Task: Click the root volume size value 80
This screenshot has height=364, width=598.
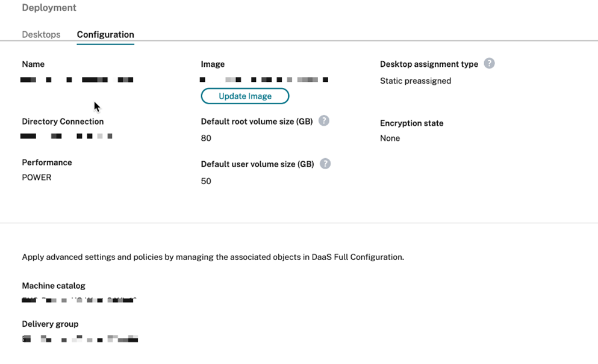Action: pyautogui.click(x=206, y=138)
